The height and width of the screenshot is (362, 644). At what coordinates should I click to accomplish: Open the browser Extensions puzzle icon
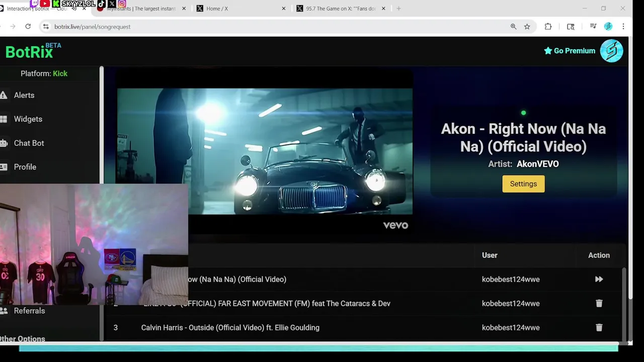click(x=548, y=27)
